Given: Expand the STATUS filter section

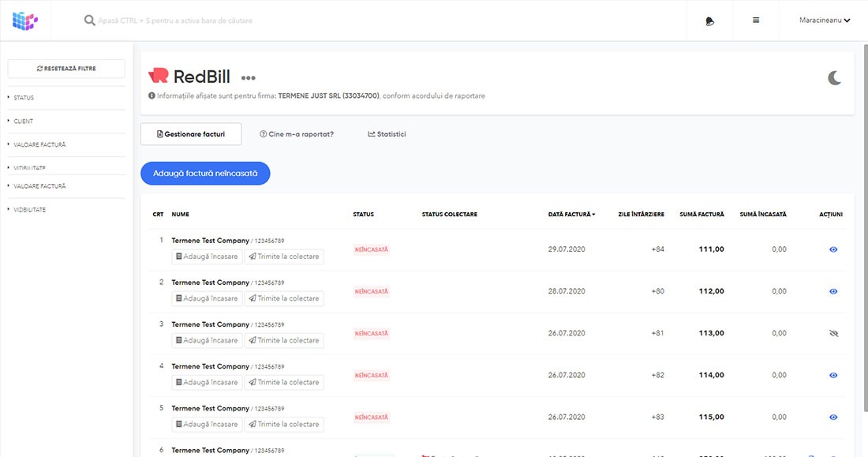Looking at the screenshot, I should (24, 98).
